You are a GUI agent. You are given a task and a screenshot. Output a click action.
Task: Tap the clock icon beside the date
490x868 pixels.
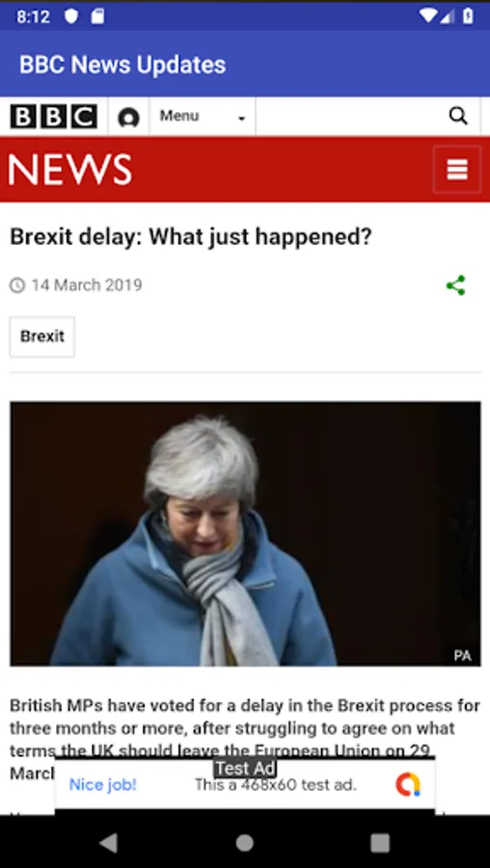pyautogui.click(x=17, y=285)
